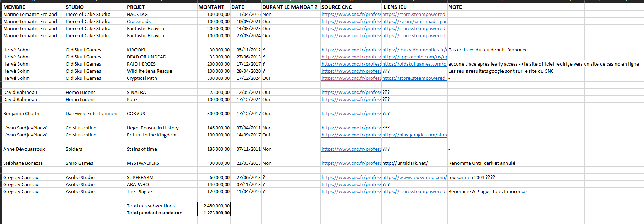
Task: Open the CNC source link for Stains of time
Action: tap(351, 149)
